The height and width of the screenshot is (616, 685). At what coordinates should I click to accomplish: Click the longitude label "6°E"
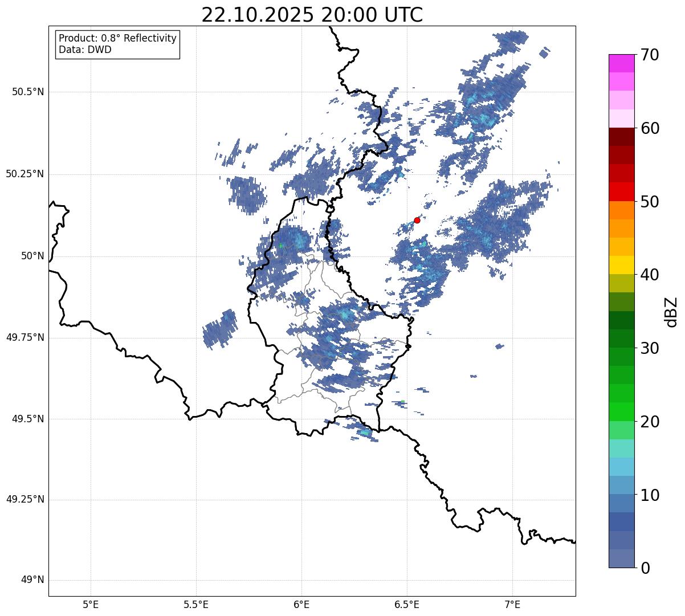[x=301, y=605]
